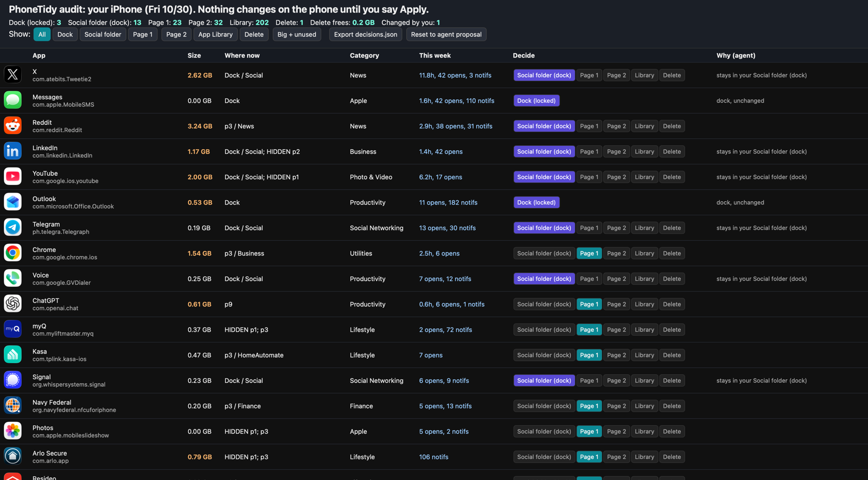Move Navy Federal to Page 2
868x480 pixels.
(x=616, y=406)
